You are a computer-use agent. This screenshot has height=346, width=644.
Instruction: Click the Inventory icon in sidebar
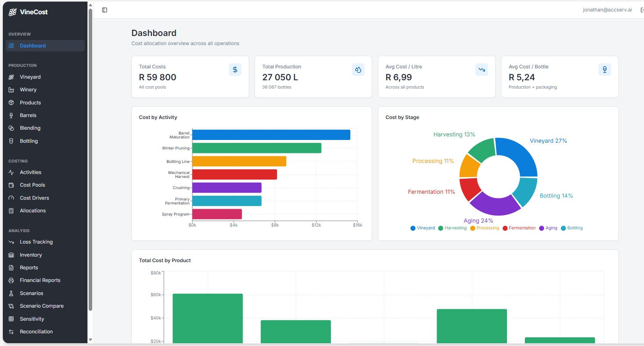point(11,255)
